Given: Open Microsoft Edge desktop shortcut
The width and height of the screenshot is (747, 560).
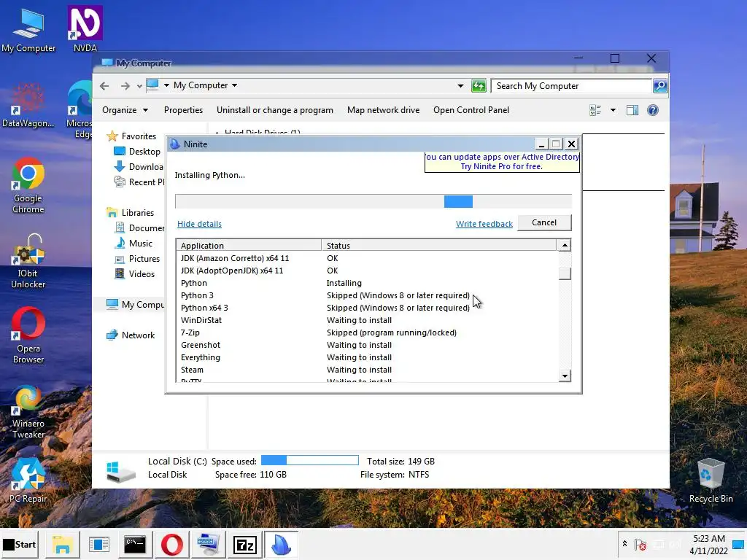Looking at the screenshot, I should point(80,109).
